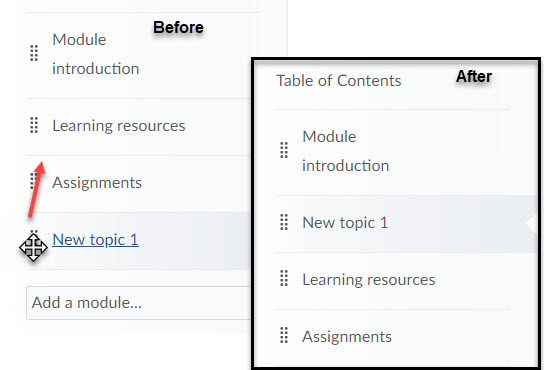This screenshot has height=370, width=544.
Task: Select Learning resources in Before panel
Action: pos(119,126)
